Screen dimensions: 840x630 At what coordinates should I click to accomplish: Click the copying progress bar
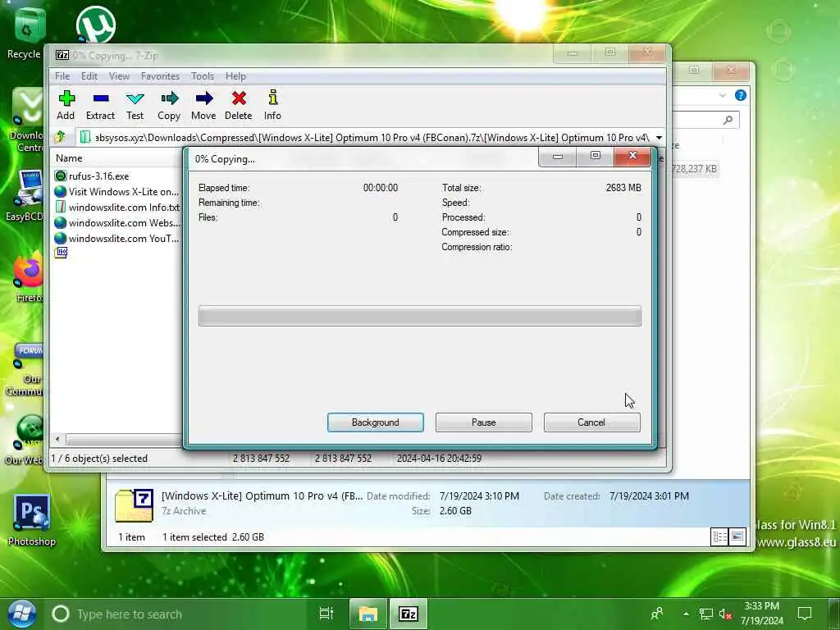(419, 316)
